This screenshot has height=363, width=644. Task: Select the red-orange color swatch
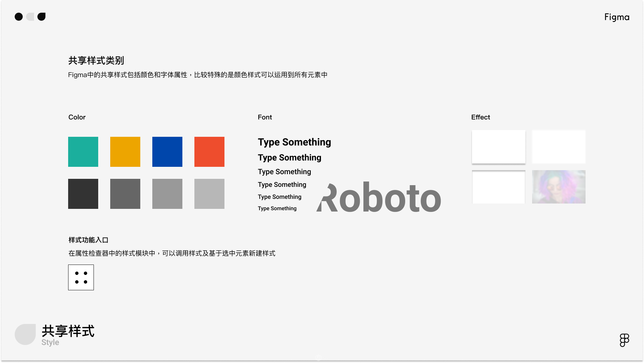click(209, 152)
